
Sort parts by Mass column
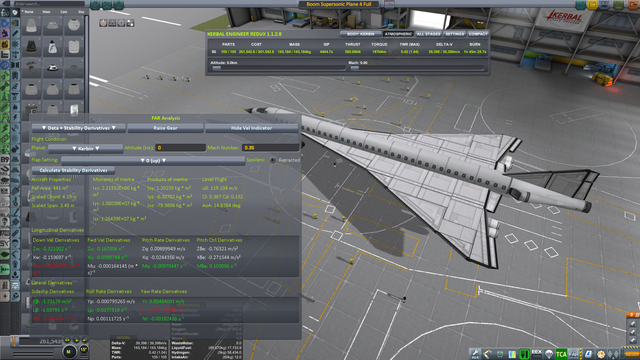tap(47, 12)
